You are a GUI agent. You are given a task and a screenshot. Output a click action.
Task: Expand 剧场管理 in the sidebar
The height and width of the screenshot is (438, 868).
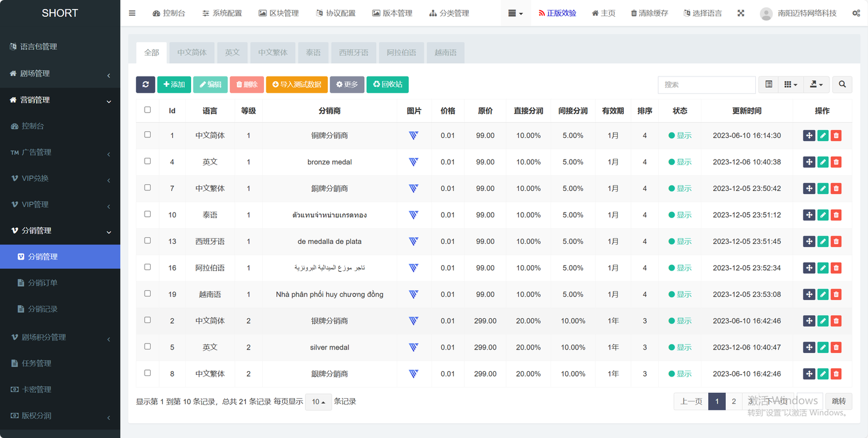coord(60,74)
